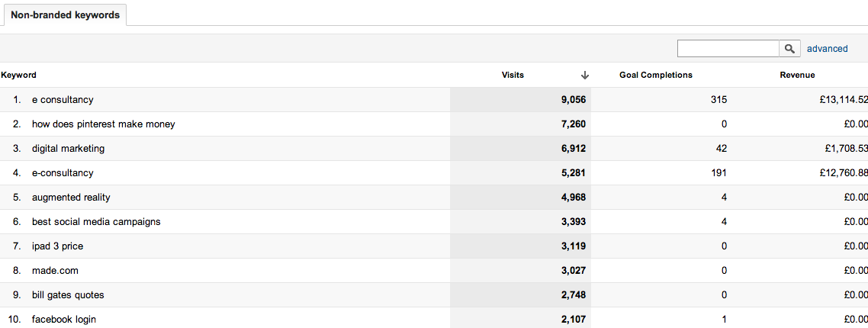Sort by the Revenue column header
This screenshot has height=328, width=868.
click(x=797, y=75)
